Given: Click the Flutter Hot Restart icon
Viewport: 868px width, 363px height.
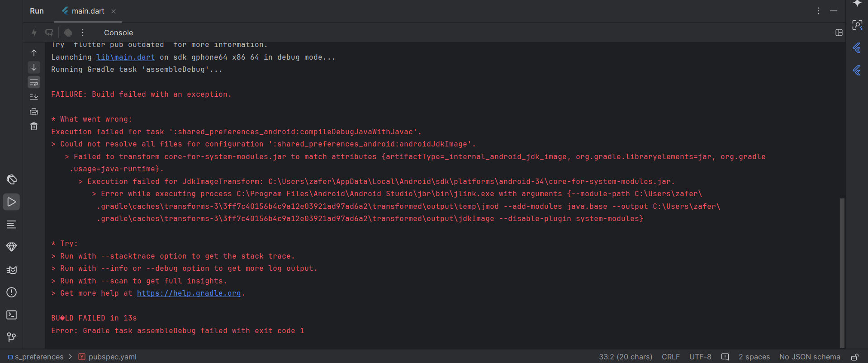Looking at the screenshot, I should click(49, 33).
